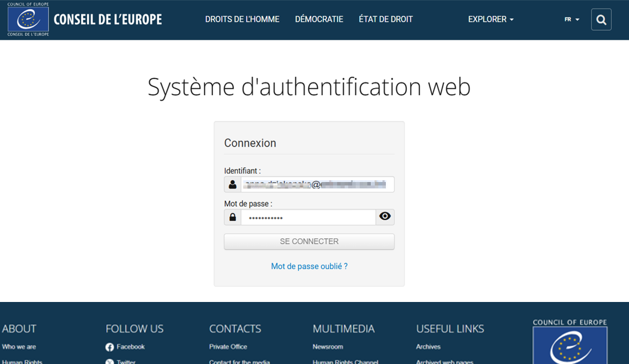This screenshot has height=364, width=629.
Task: Open Who we are footer link
Action: [19, 347]
